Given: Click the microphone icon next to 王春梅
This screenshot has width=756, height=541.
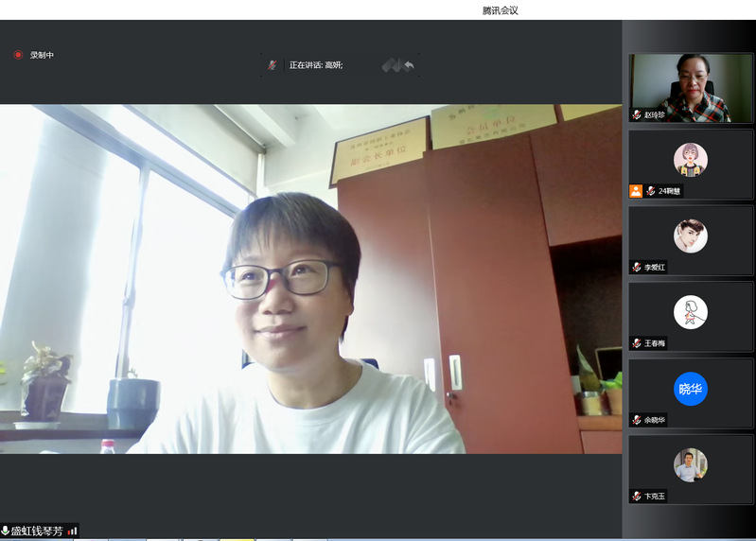Looking at the screenshot, I should pyautogui.click(x=637, y=343).
